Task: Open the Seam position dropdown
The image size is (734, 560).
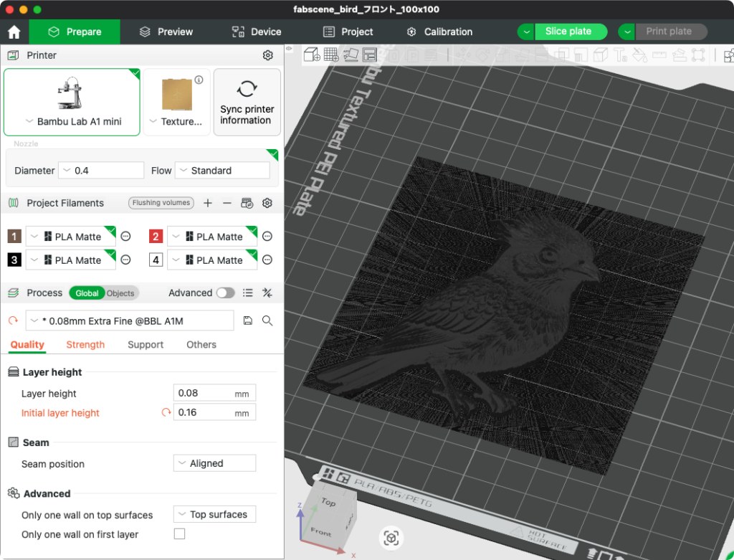Action: [x=214, y=463]
